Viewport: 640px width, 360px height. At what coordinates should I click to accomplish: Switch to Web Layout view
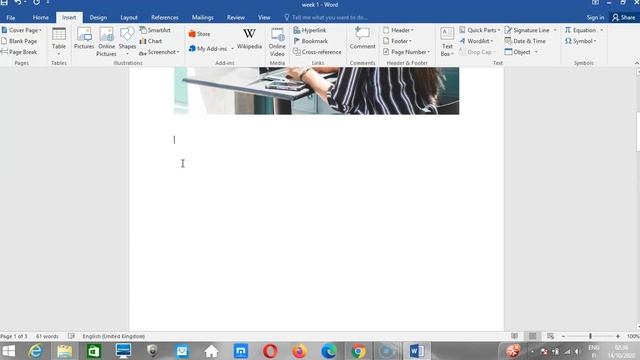pos(551,336)
